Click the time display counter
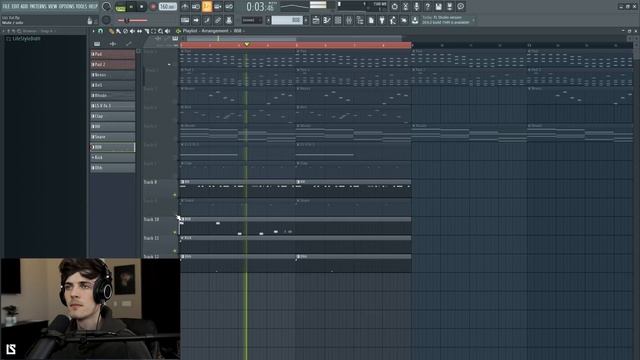This screenshot has width=640, height=360. pos(261,7)
